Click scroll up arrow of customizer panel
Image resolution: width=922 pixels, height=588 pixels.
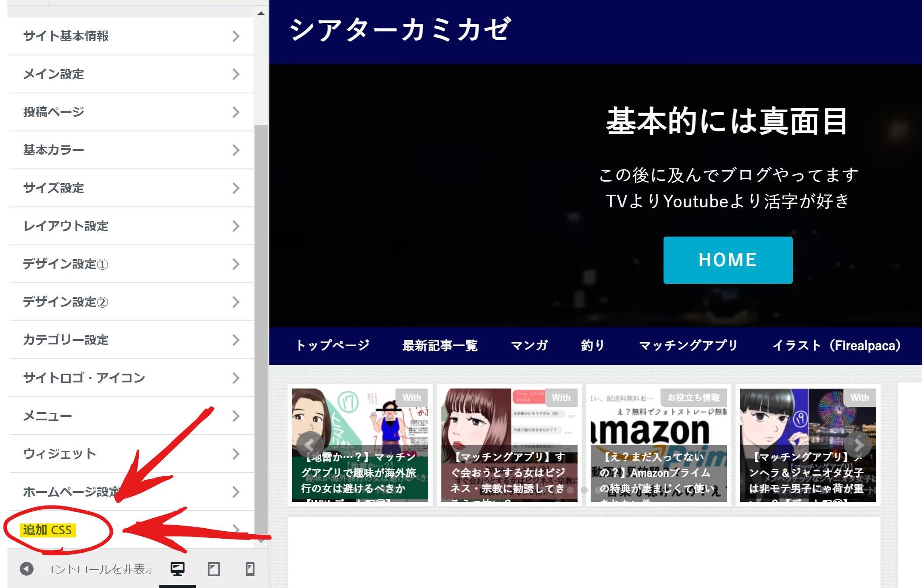click(x=261, y=13)
